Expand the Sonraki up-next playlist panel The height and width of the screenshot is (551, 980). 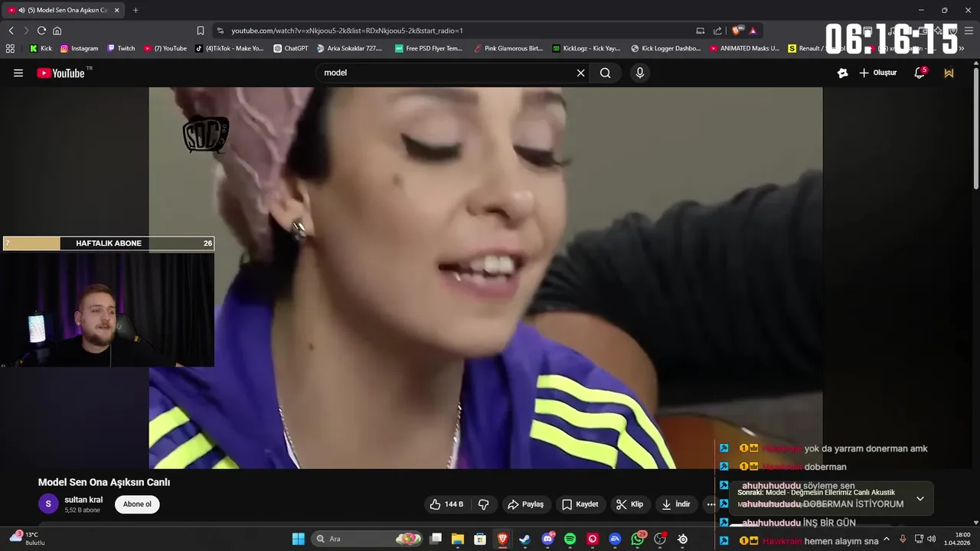pos(920,498)
